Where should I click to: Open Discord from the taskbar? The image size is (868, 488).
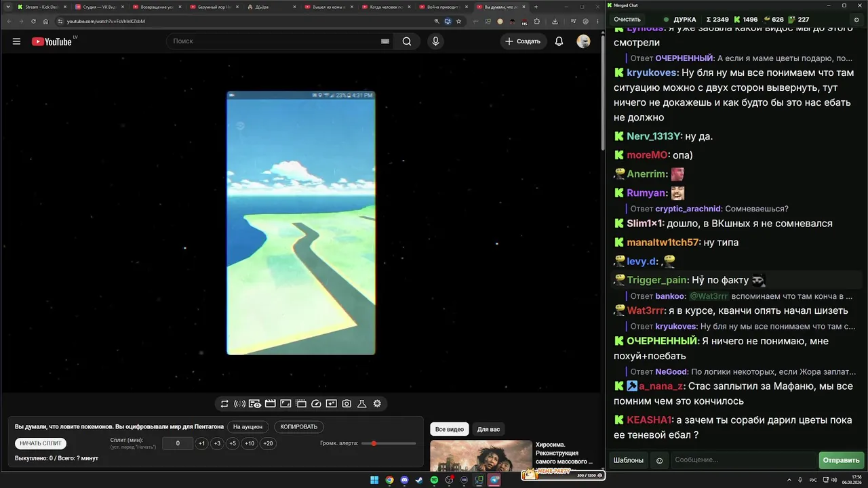404,481
